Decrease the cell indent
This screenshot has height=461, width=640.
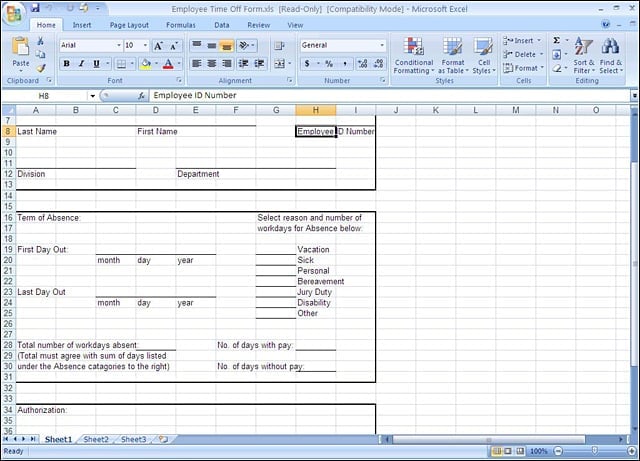coord(243,63)
